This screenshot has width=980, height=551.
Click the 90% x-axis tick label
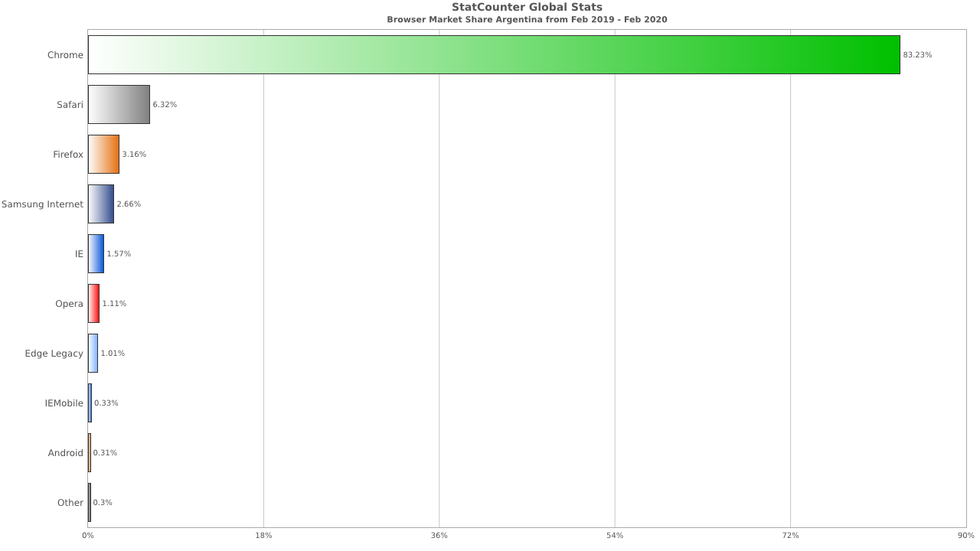(x=966, y=536)
